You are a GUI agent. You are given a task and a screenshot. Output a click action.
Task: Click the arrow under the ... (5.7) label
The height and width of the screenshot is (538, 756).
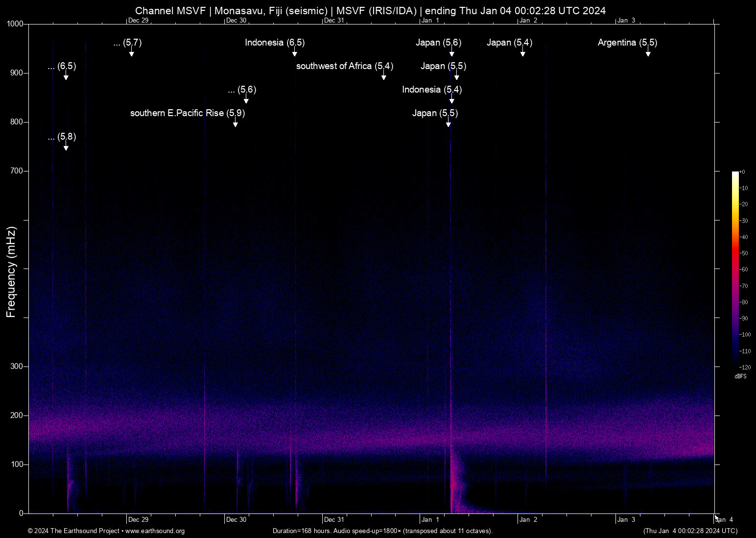pyautogui.click(x=132, y=53)
